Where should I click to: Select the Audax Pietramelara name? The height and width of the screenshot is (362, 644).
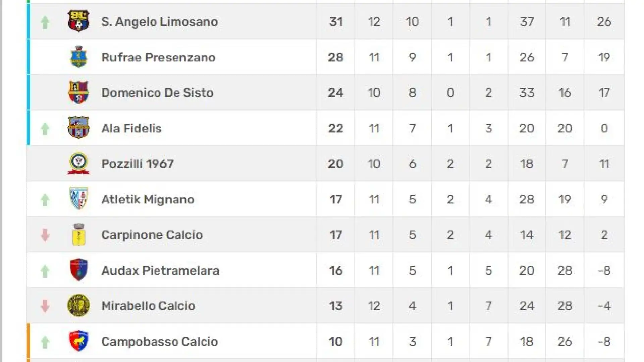pyautogui.click(x=160, y=270)
